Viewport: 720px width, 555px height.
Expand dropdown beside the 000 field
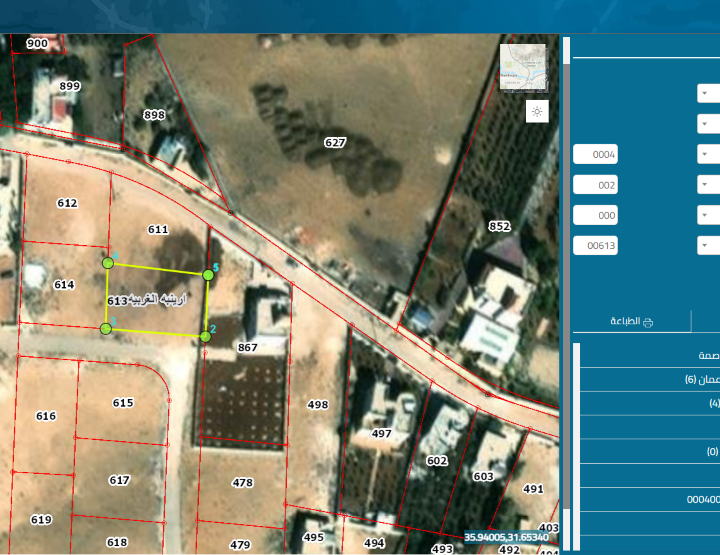707,215
